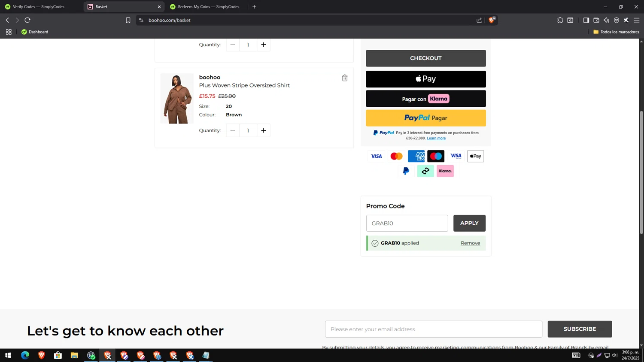Choose Pagar con Klarna button
The image size is (644, 362).
click(x=426, y=99)
